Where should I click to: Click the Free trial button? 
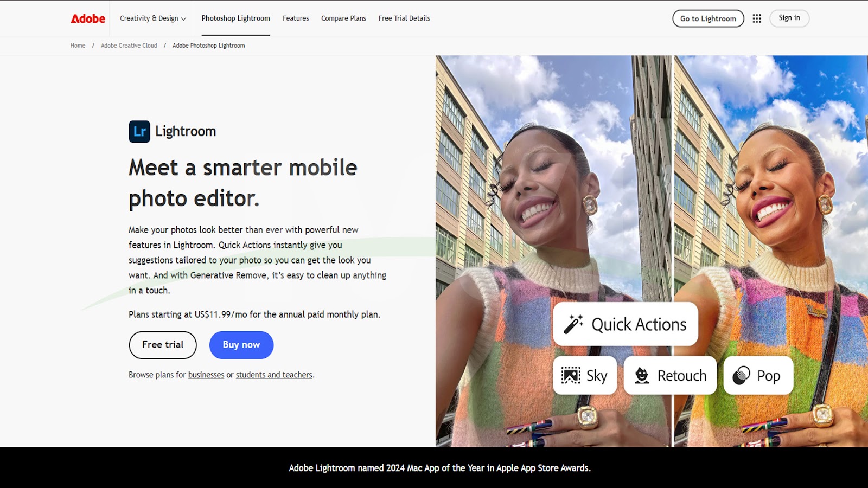point(163,345)
